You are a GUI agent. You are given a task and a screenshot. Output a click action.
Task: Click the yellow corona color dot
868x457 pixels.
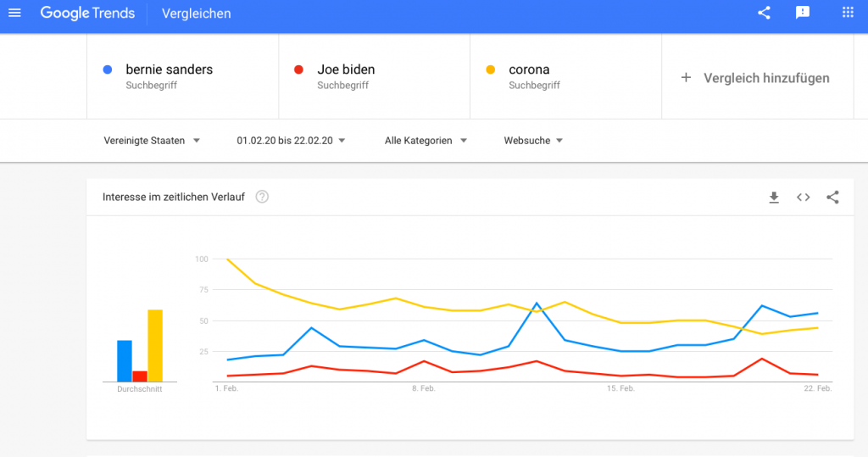[491, 70]
